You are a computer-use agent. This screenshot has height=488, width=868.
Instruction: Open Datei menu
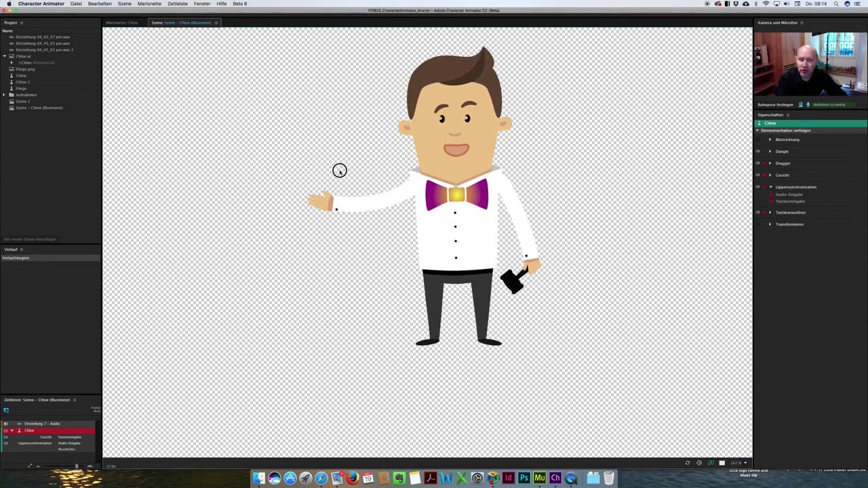pyautogui.click(x=76, y=3)
